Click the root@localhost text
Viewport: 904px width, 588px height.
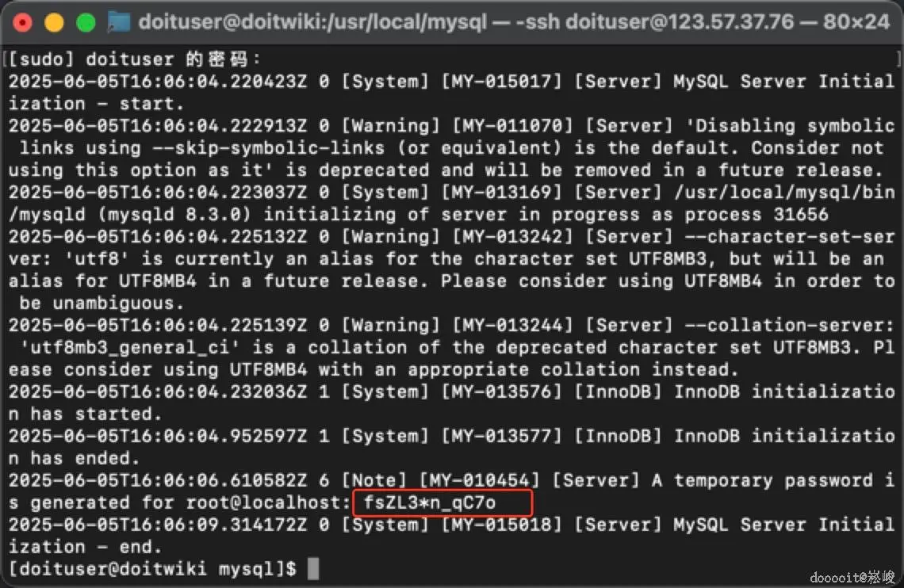coord(268,502)
